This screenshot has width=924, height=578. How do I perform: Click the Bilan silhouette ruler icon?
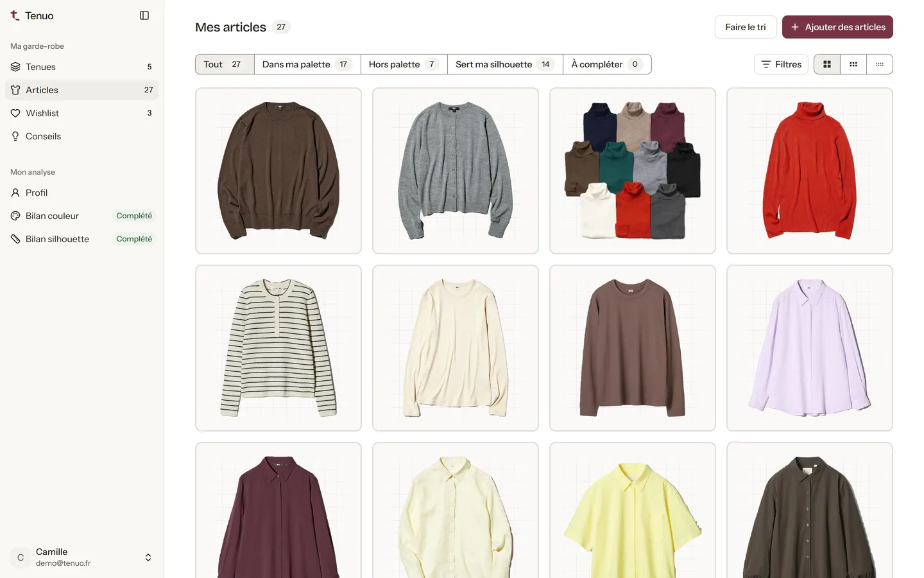(15, 239)
